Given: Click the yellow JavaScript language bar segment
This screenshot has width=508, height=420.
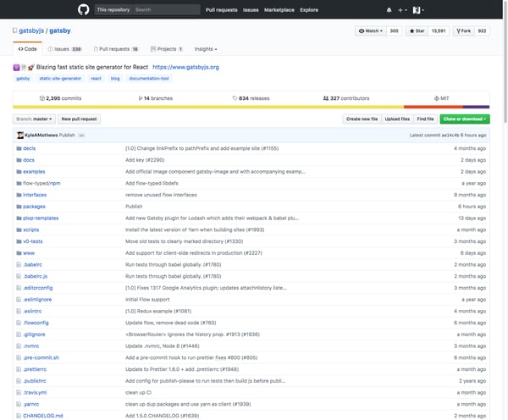Looking at the screenshot, I should point(208,107).
